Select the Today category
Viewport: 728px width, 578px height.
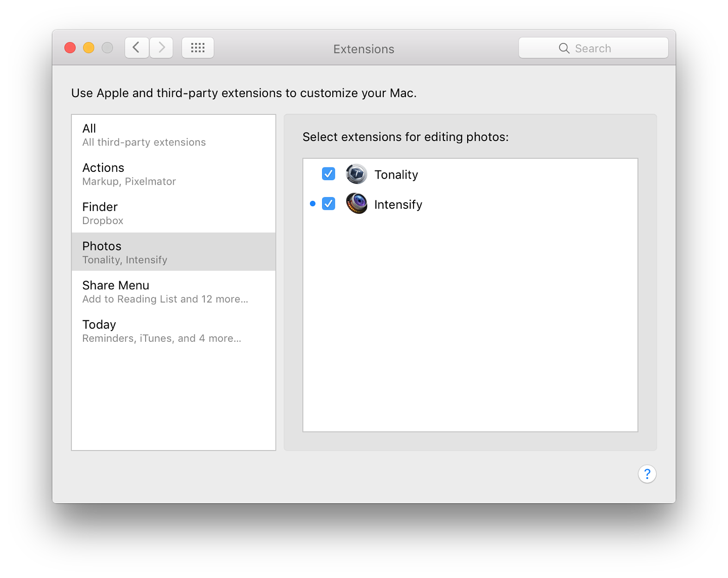pyautogui.click(x=173, y=331)
